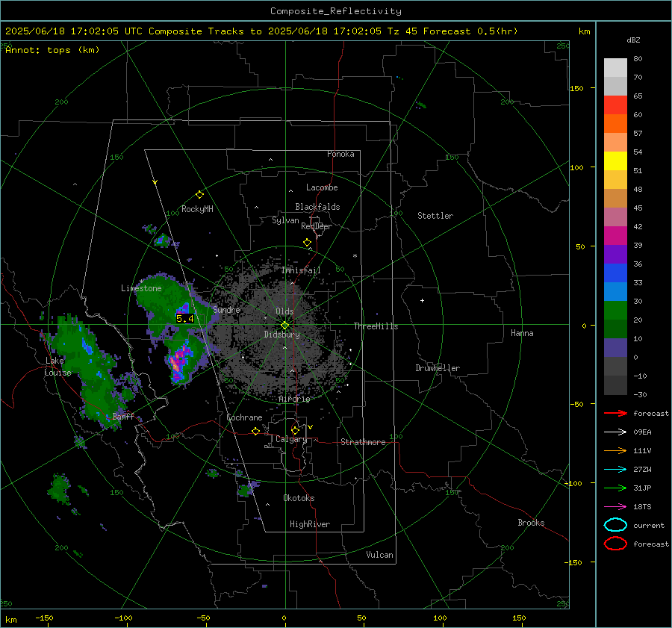The height and width of the screenshot is (628, 672).
Task: Click the Strathmore city label
Action: (363, 442)
